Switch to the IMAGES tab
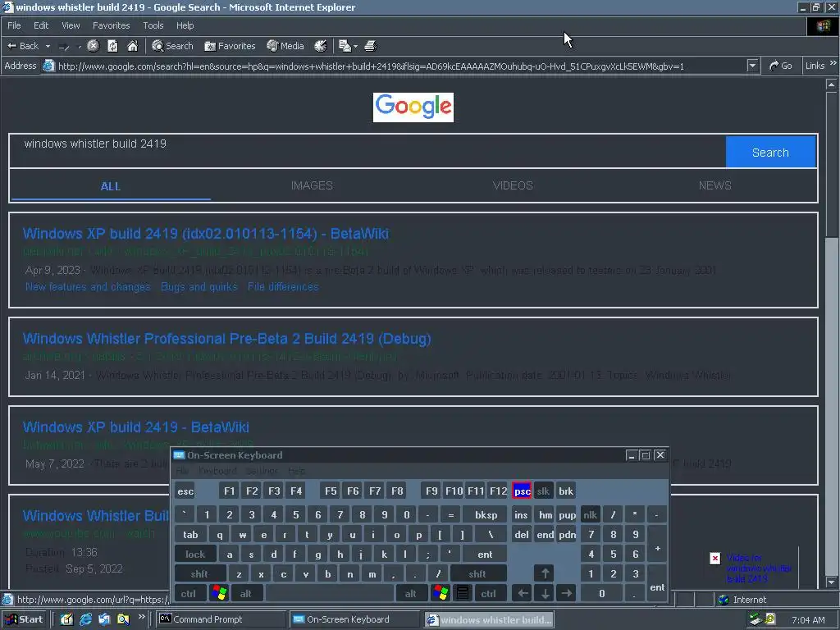Image resolution: width=840 pixels, height=630 pixels. [312, 185]
